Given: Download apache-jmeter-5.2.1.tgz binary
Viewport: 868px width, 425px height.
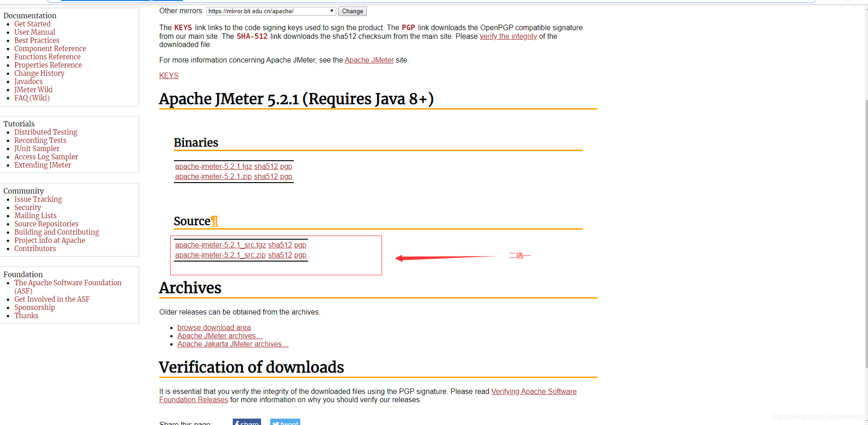Looking at the screenshot, I should (x=214, y=166).
